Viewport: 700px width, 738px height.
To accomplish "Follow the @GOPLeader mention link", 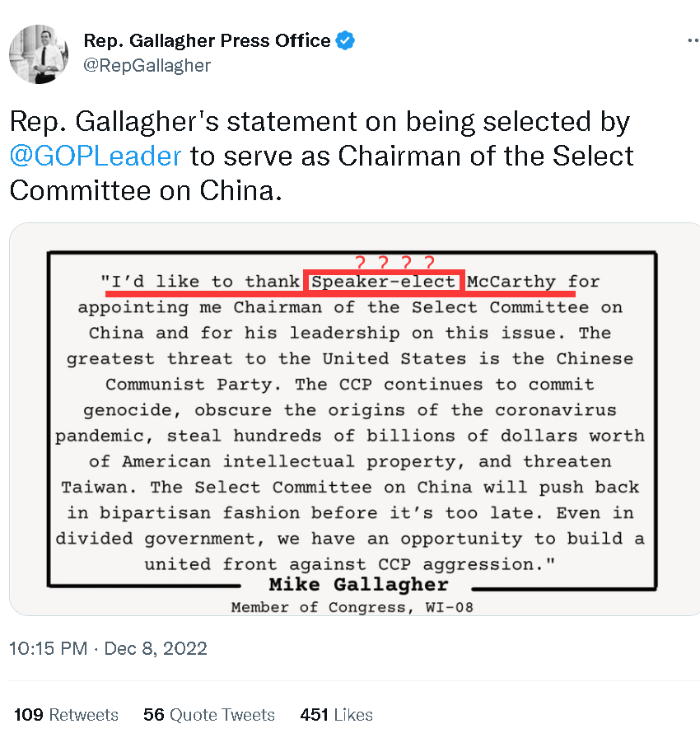I will tap(95, 156).
